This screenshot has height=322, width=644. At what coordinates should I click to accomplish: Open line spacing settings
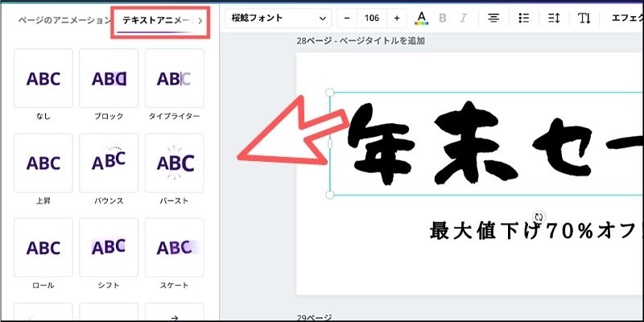pos(554,18)
